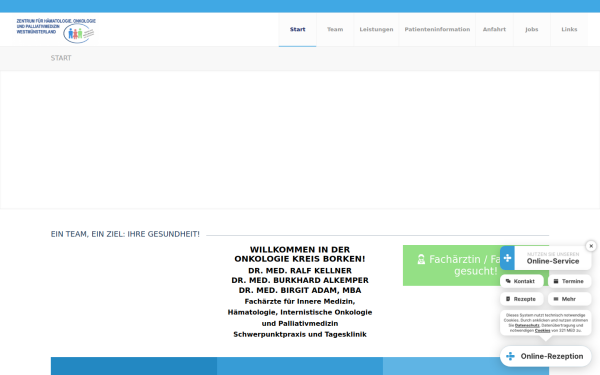Open the Links menu item

click(x=569, y=29)
